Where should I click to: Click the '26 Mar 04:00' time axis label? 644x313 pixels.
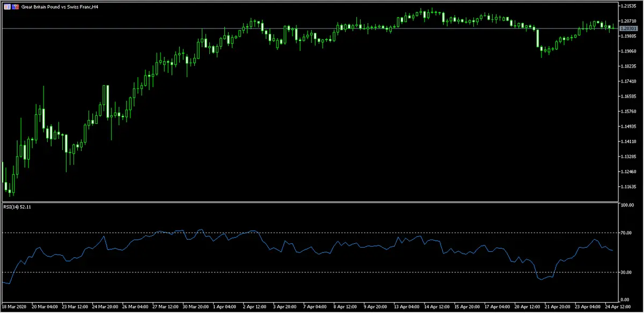click(x=135, y=308)
